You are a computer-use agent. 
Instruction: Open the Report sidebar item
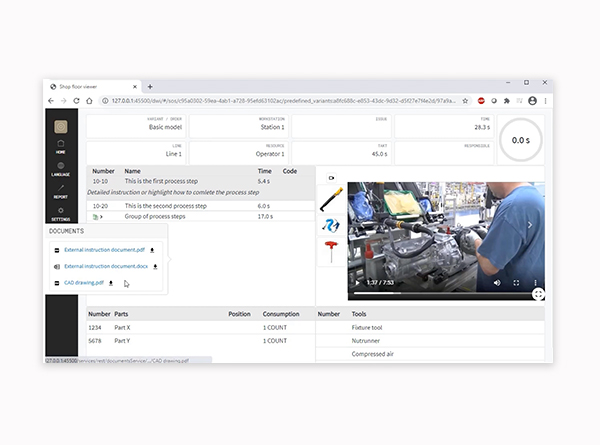[x=61, y=191]
